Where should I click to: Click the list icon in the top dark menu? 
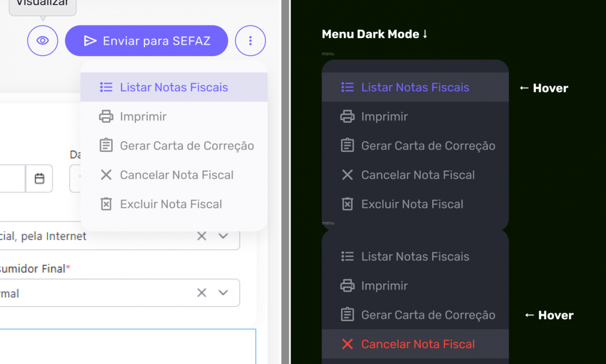point(347,87)
